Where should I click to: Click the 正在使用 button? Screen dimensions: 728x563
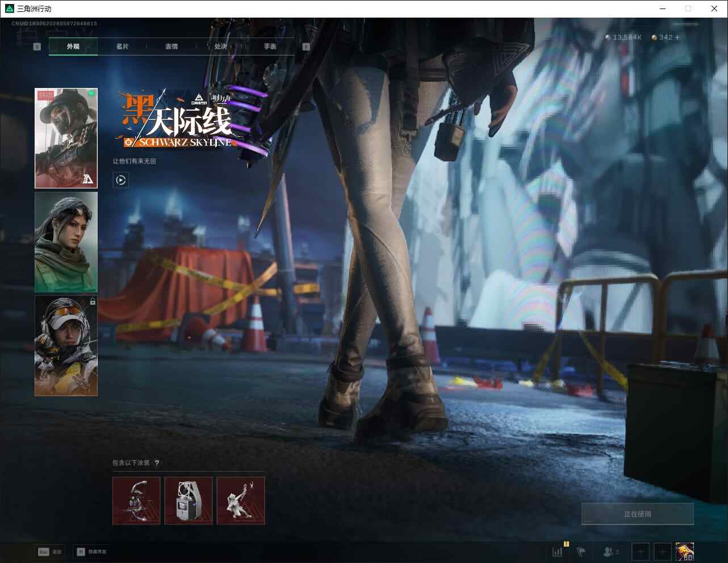(637, 514)
